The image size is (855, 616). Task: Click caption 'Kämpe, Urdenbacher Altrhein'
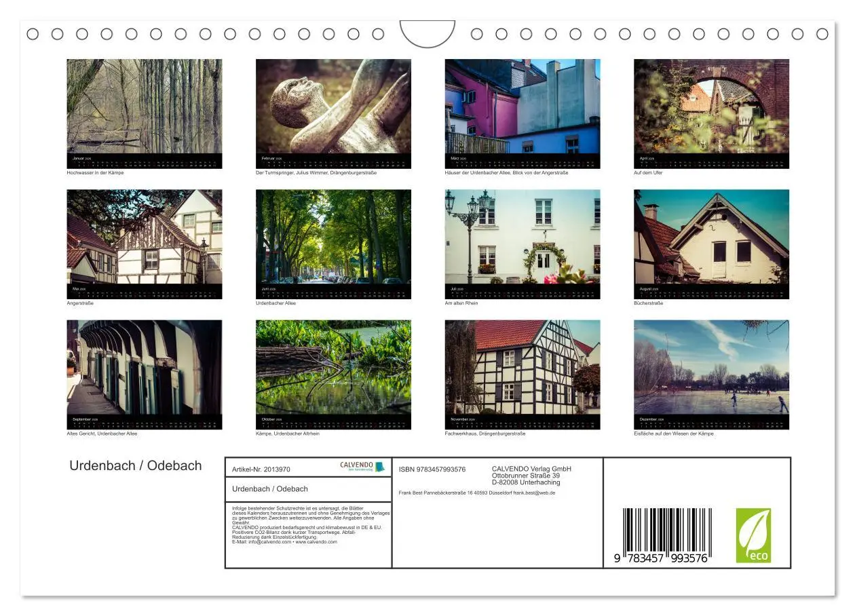click(x=288, y=434)
